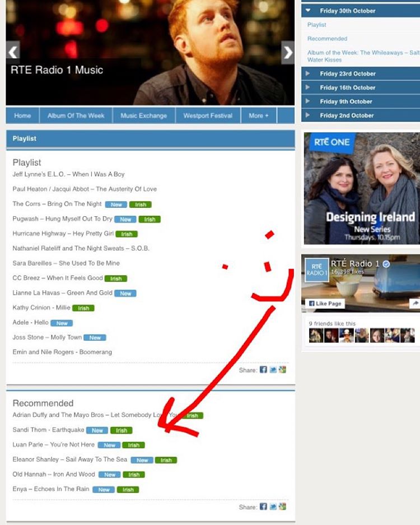Viewport: 420px width, 525px height.
Task: Click the Like Page button
Action: (325, 303)
